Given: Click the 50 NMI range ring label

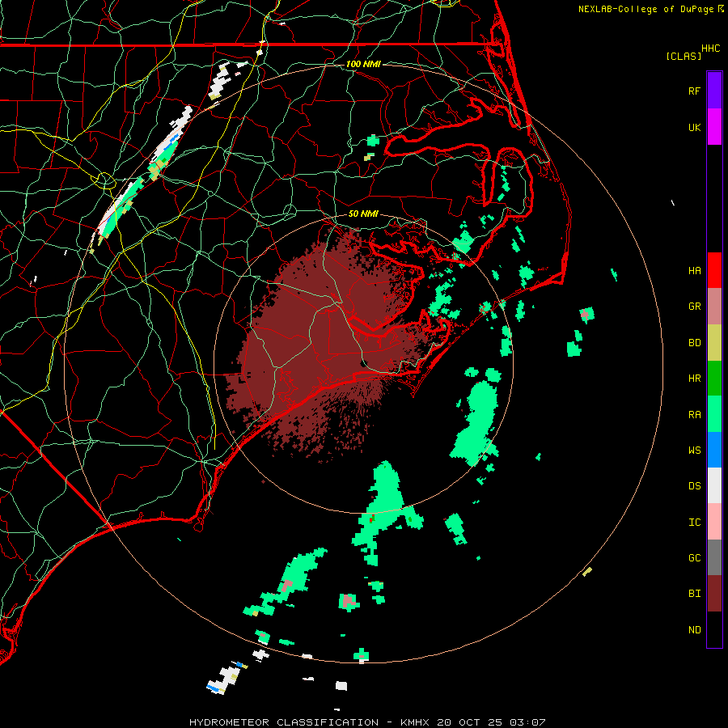Looking at the screenshot, I should click(363, 214).
